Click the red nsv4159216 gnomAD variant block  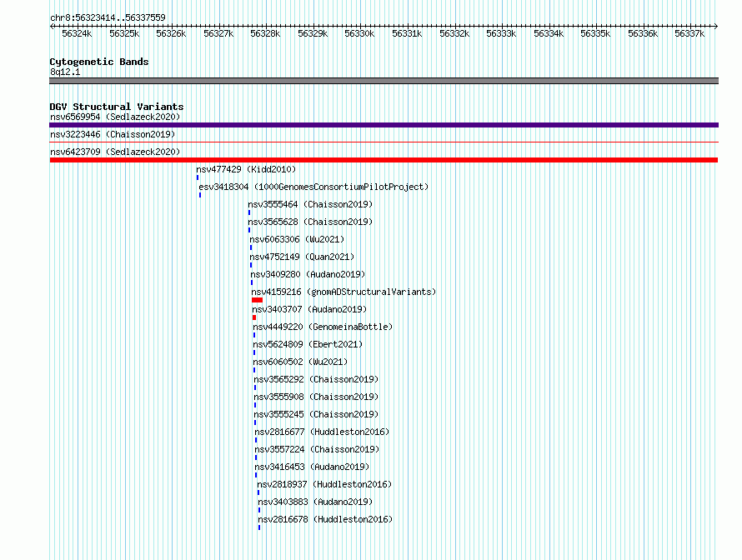(x=257, y=300)
